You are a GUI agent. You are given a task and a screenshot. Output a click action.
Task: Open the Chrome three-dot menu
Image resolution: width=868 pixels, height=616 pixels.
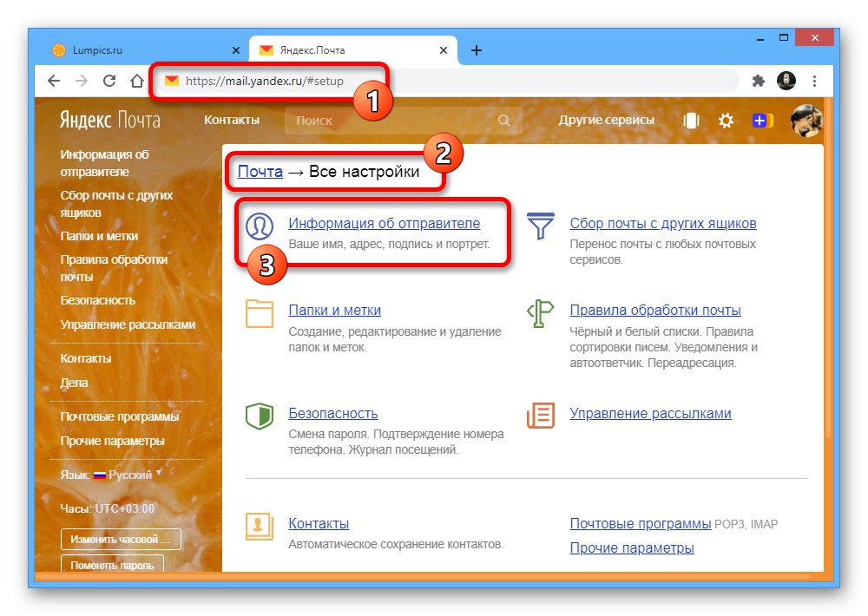click(814, 81)
